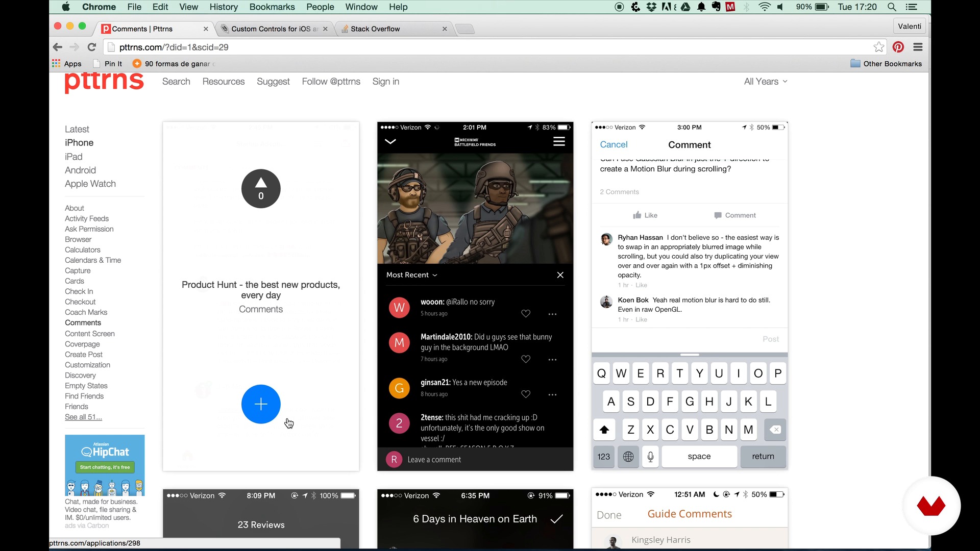Viewport: 980px width, 551px height.
Task: Click the Evernote elephant menu bar icon
Action: tap(716, 7)
